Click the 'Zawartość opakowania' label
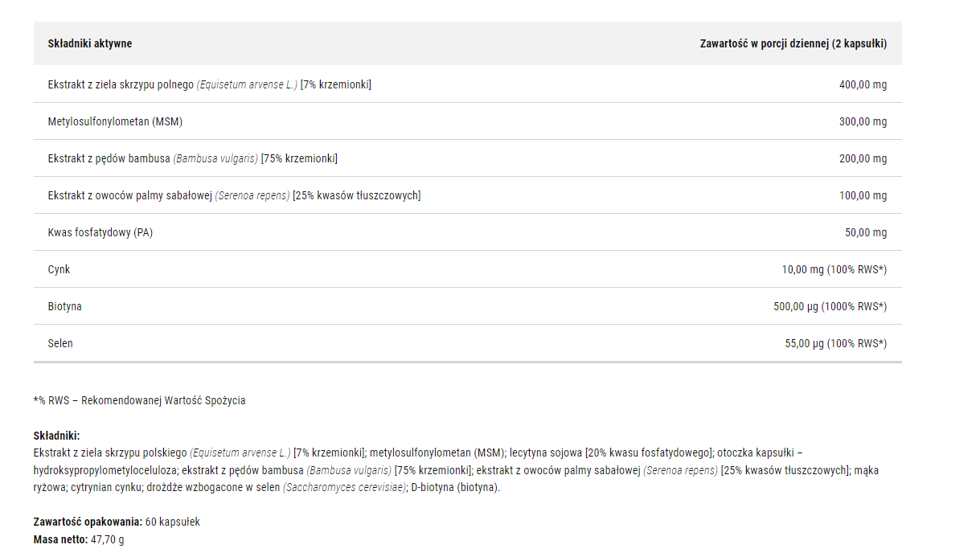The image size is (980, 557). click(x=88, y=522)
